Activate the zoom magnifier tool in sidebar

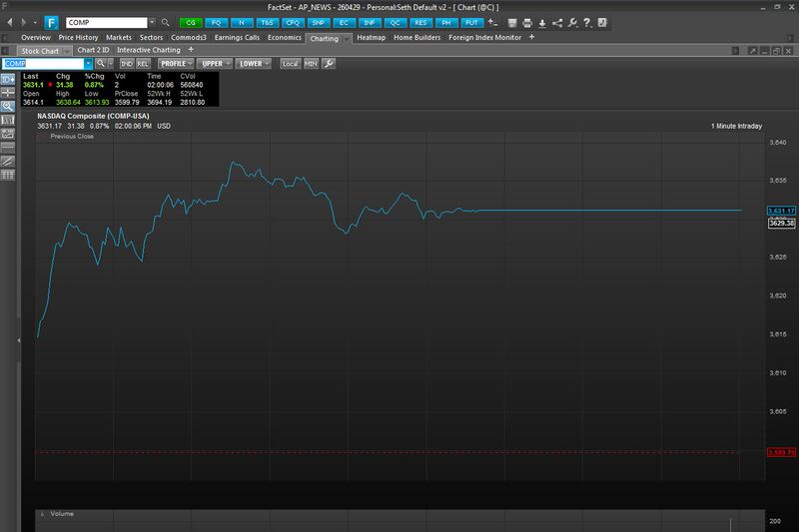click(8, 105)
